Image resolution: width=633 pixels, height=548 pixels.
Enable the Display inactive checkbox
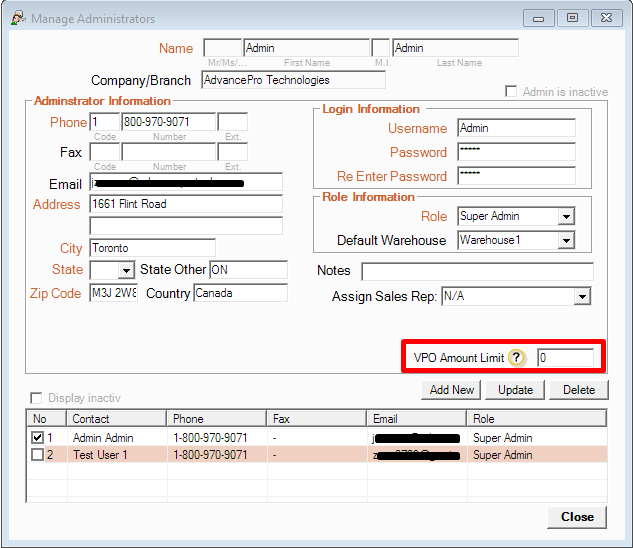tap(37, 398)
